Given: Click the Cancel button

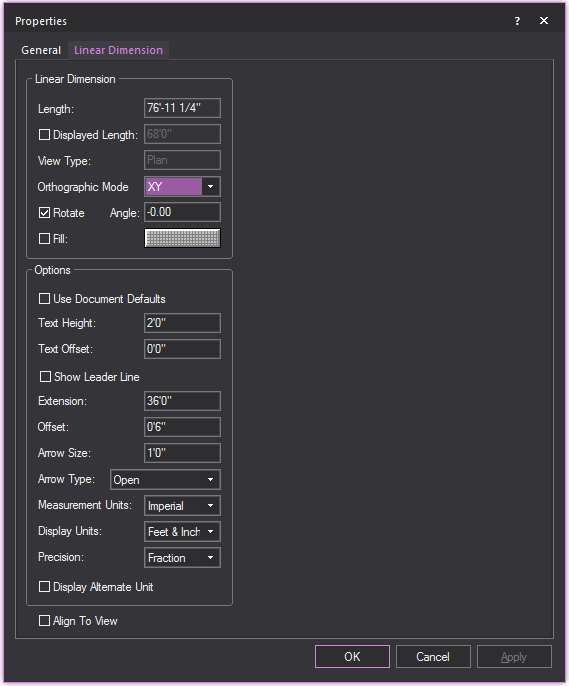Looking at the screenshot, I should [433, 657].
